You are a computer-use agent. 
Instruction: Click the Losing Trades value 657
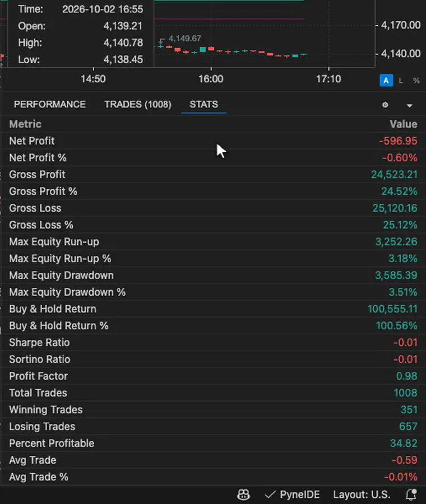click(x=408, y=427)
